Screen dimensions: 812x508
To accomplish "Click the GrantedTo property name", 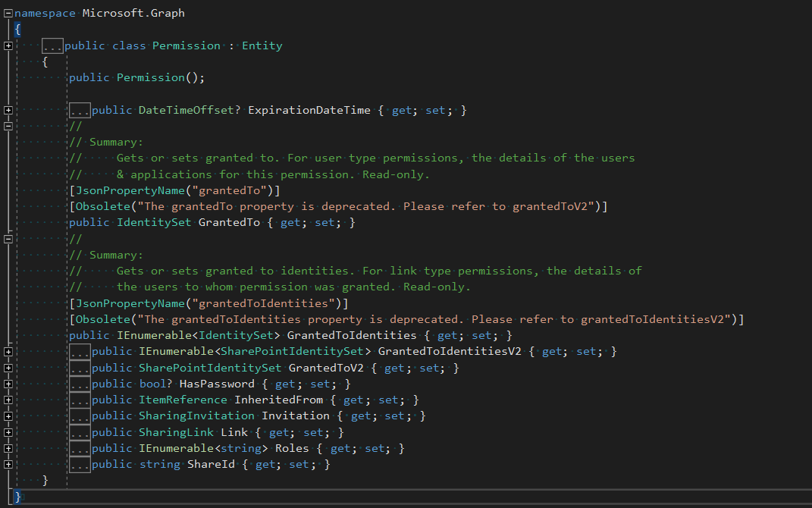I will click(x=230, y=223).
